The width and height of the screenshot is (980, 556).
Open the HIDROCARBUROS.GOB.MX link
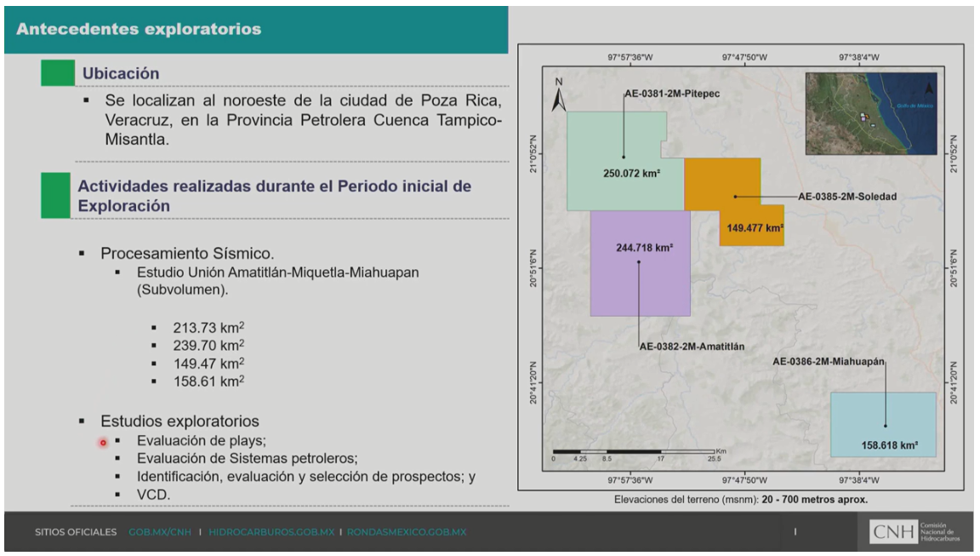click(x=271, y=532)
